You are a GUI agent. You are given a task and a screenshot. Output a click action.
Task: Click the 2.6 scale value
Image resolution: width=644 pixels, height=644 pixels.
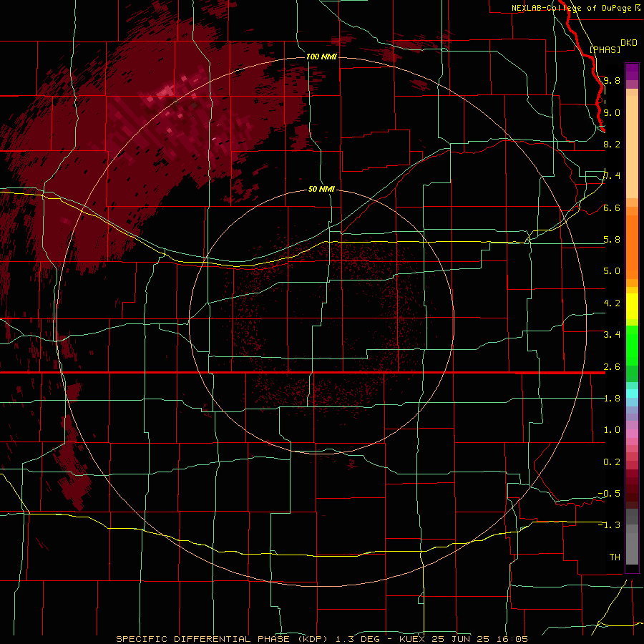click(612, 367)
